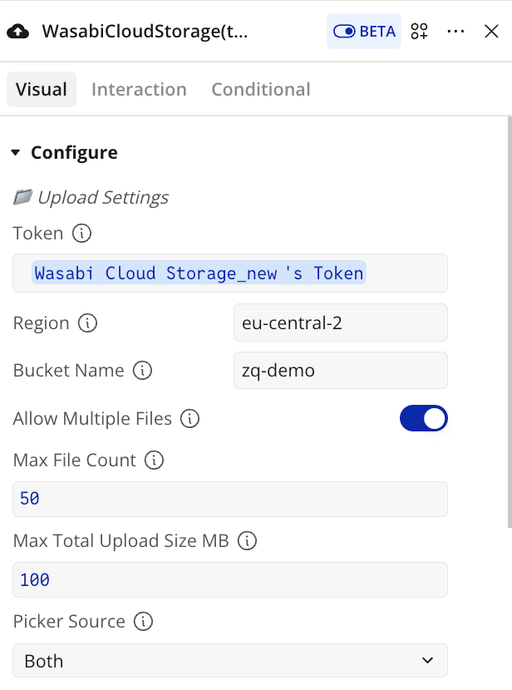Viewport: 512px width, 690px height.
Task: Click the Picker Source info icon
Action: [x=143, y=621]
